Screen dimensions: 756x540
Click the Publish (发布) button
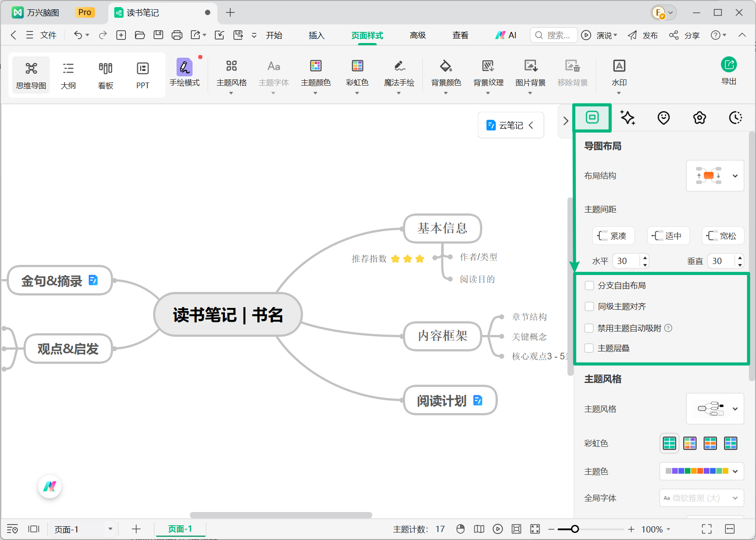(643, 35)
